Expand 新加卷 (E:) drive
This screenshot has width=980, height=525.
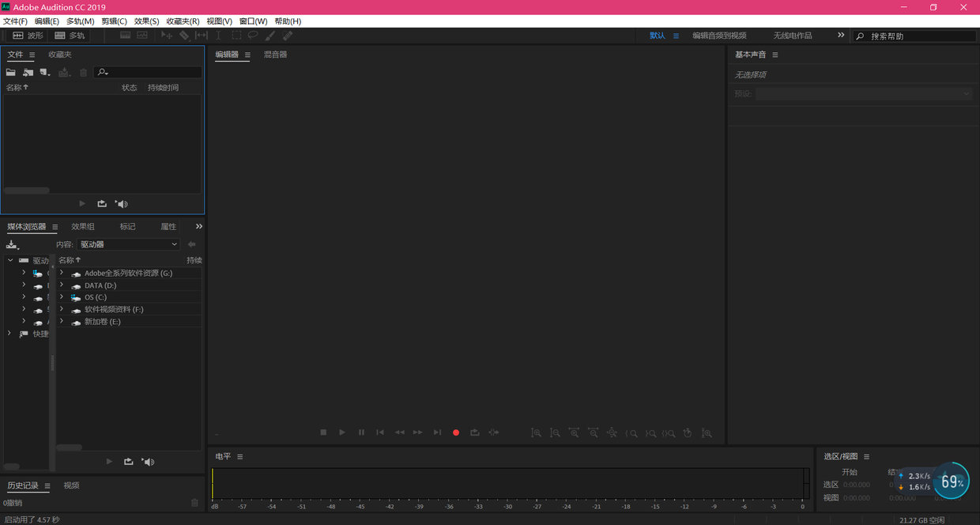[x=62, y=321]
